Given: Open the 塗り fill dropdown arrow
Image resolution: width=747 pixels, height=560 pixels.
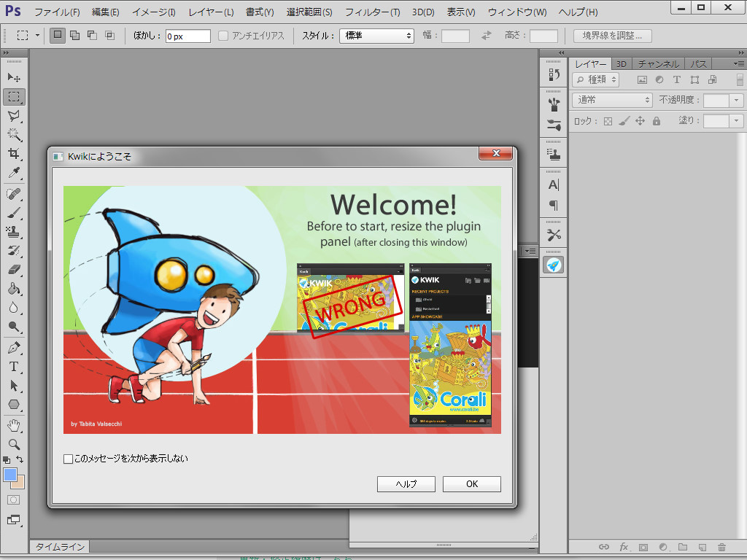Looking at the screenshot, I should (x=737, y=121).
